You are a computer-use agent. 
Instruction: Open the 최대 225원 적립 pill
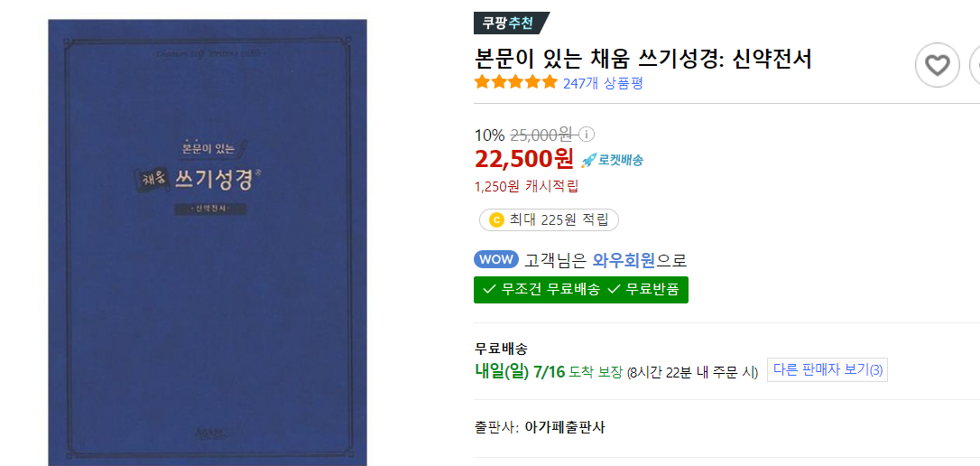point(549,220)
